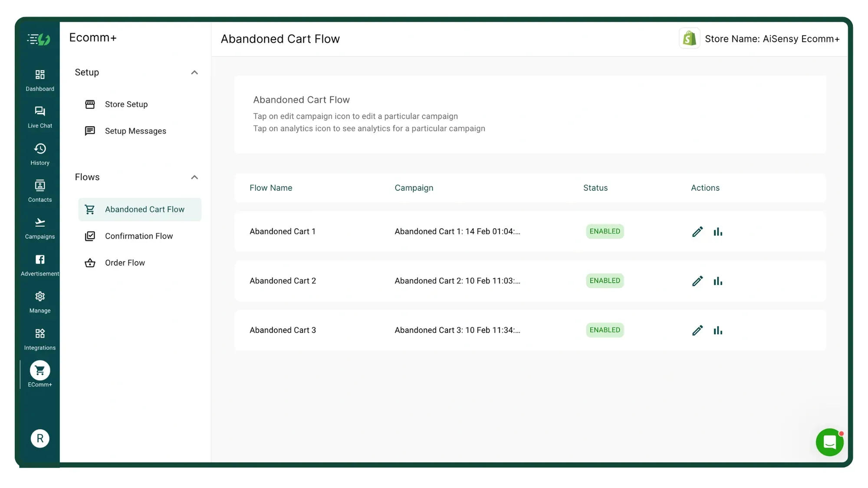Click the ENABLED status of Abandoned Cart 3
The width and height of the screenshot is (868, 488).
pyautogui.click(x=605, y=330)
